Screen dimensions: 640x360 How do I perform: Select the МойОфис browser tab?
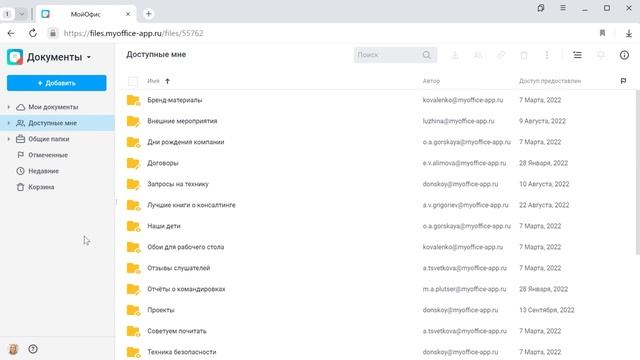pyautogui.click(x=85, y=14)
